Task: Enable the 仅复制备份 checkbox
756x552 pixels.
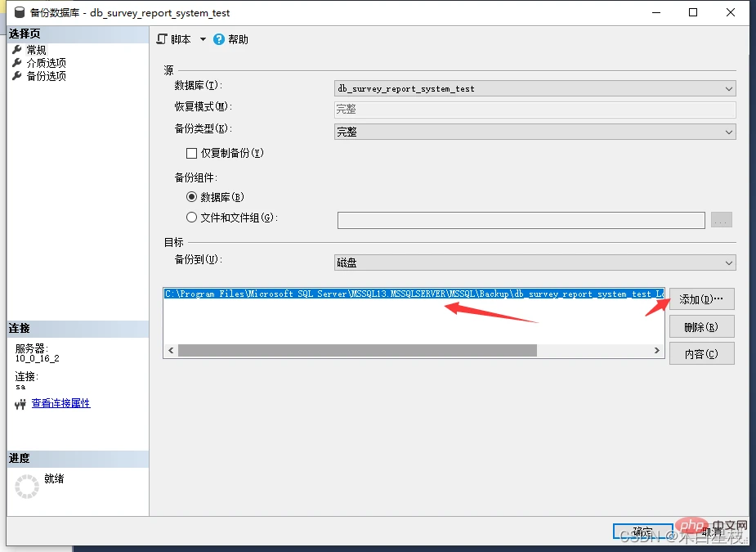Action: 191,153
